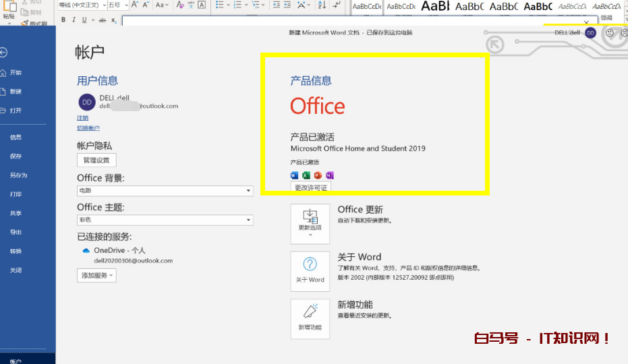Click the DD user avatar in the title bar
This screenshot has height=364, width=628.
pos(591,32)
